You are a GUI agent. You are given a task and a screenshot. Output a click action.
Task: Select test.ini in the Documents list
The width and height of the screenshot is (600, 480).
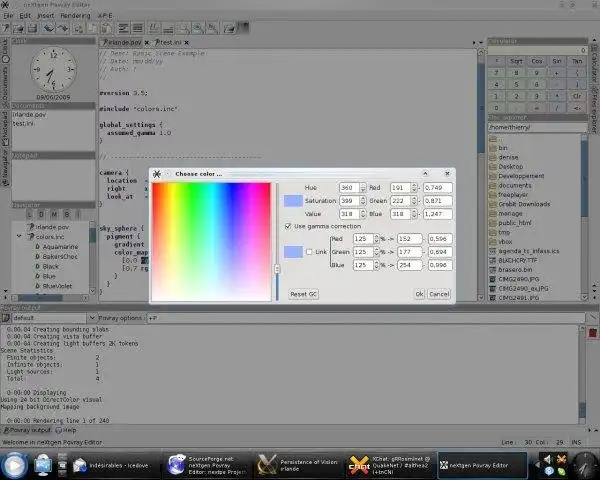tap(23, 123)
